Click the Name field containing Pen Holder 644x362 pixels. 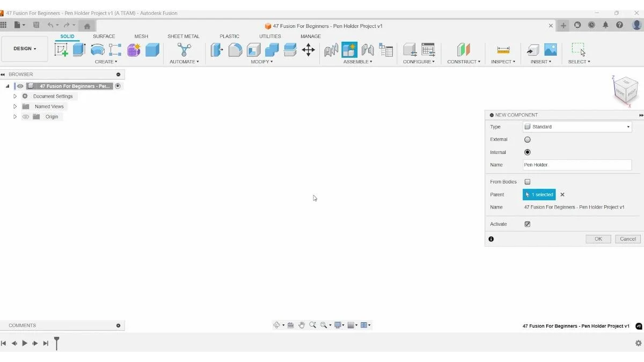(x=576, y=165)
